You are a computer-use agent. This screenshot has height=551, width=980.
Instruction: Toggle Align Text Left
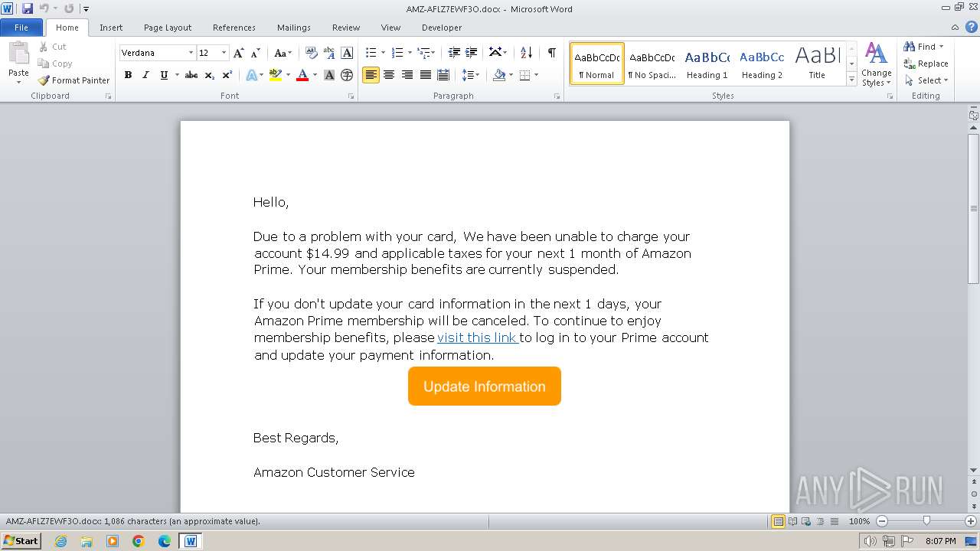(371, 75)
